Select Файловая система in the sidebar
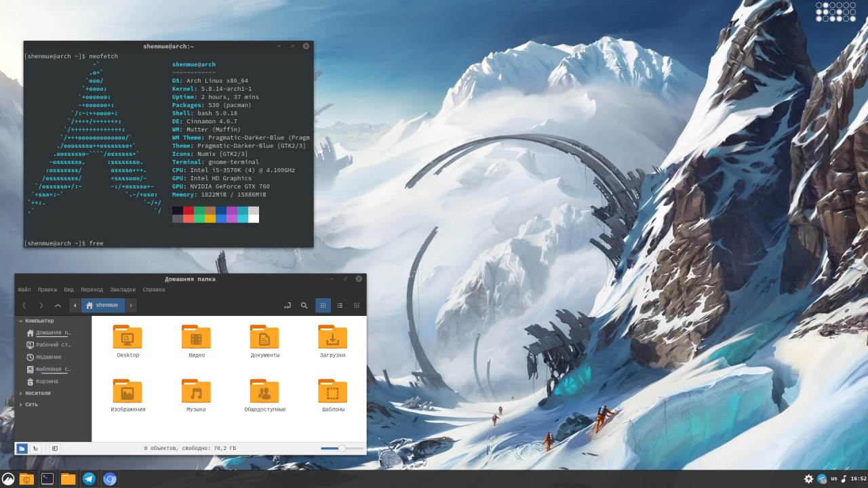Viewport: 868px width, 488px height. point(49,369)
